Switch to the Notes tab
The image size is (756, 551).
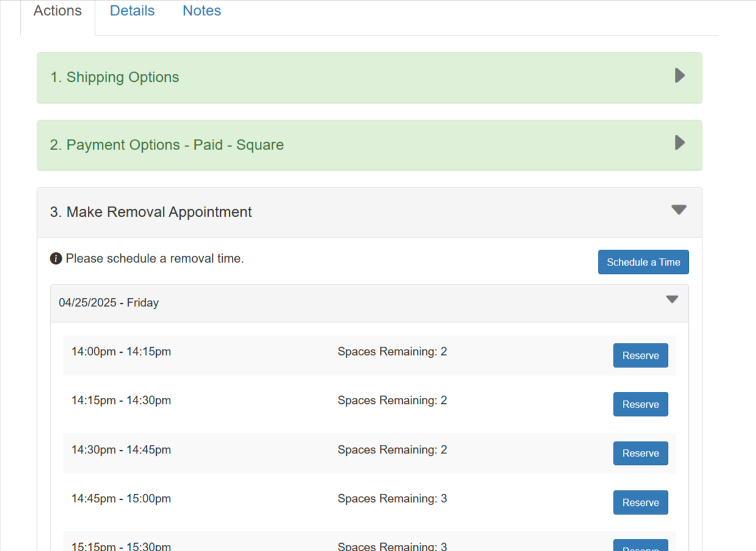[201, 11]
